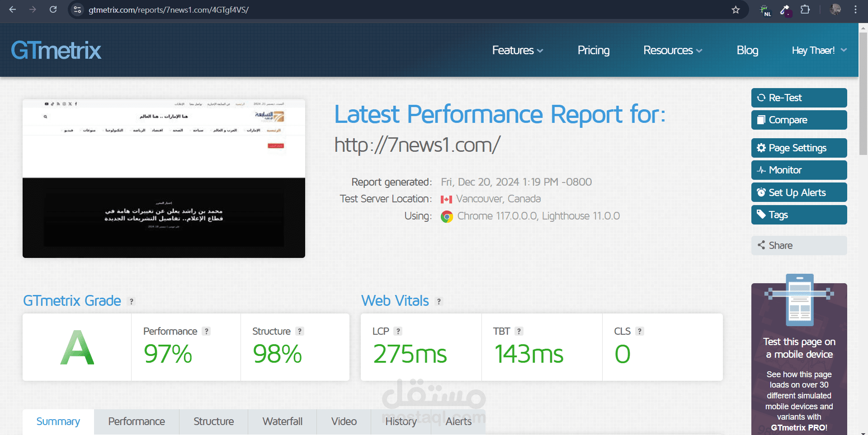Click the report date Fri, Dec 20, 2024
This screenshot has height=435, width=868.
tap(516, 182)
